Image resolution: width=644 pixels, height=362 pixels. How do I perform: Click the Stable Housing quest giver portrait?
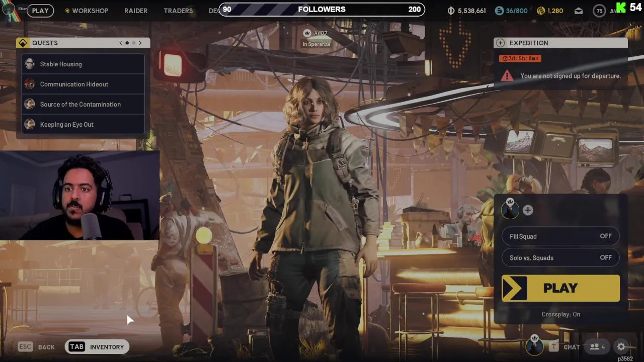[30, 64]
